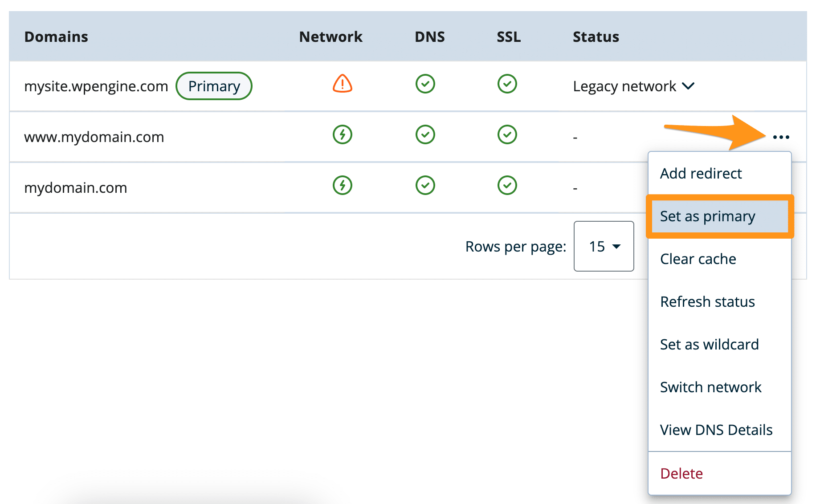Click the lightning Network icon for mydomain.com
The image size is (816, 504).
tap(342, 185)
